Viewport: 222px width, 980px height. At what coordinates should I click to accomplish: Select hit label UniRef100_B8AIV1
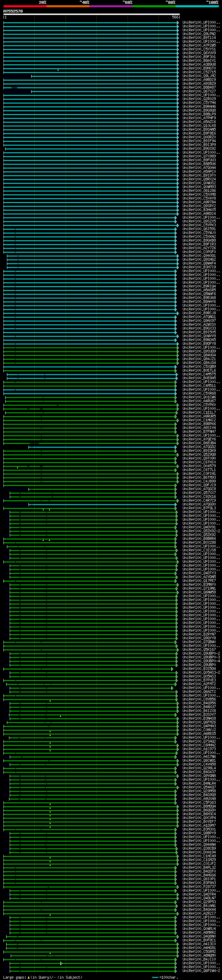tap(199, 60)
